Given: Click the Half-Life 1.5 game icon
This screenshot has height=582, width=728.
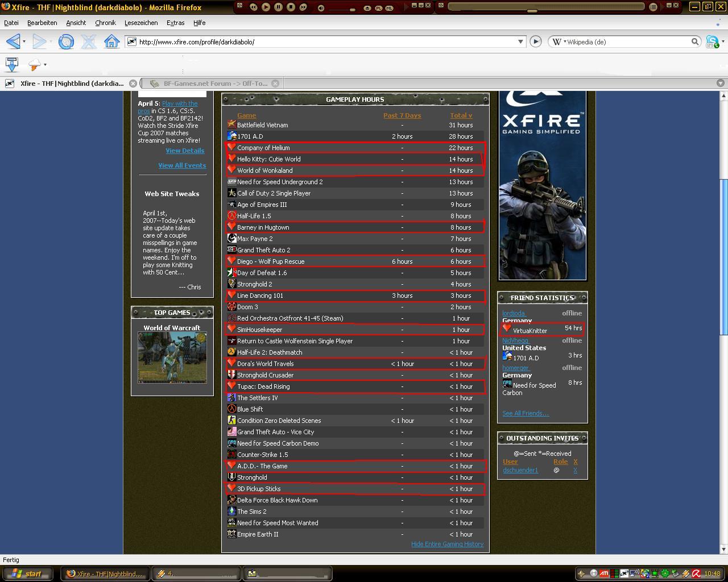Looking at the screenshot, I should pos(231,215).
